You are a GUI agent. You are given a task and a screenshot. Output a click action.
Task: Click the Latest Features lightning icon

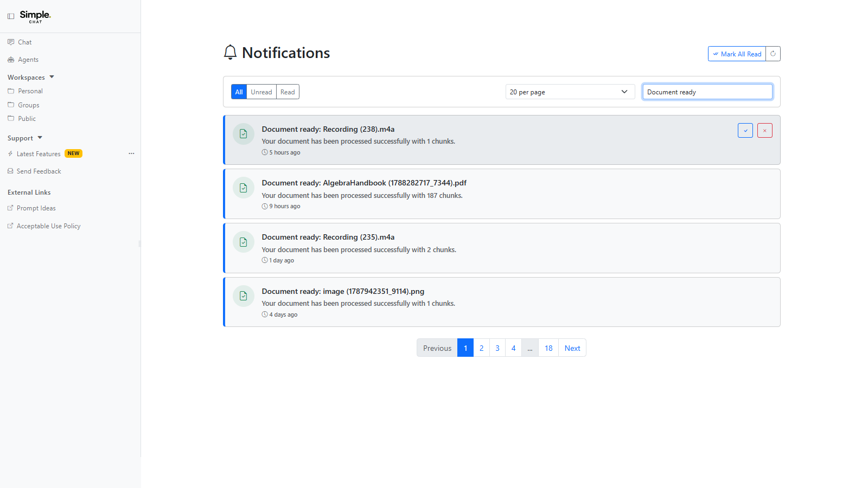click(x=10, y=154)
